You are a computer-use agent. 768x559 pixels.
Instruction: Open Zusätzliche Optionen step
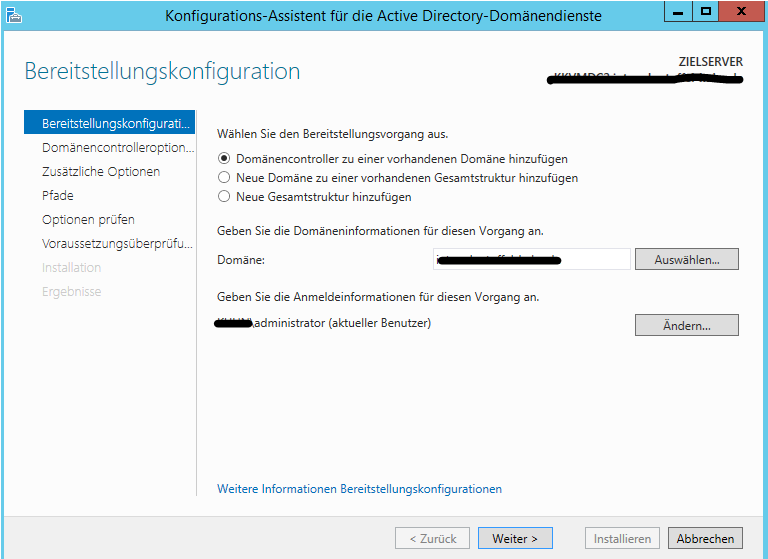tap(101, 171)
